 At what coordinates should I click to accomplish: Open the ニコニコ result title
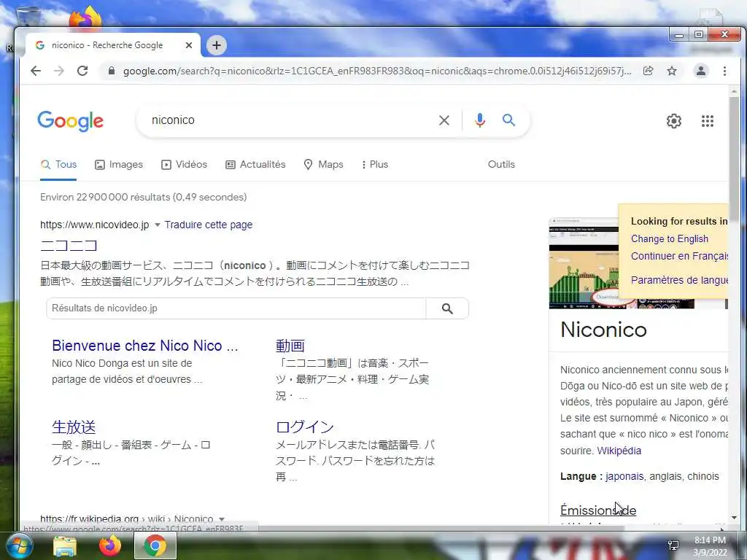(69, 246)
